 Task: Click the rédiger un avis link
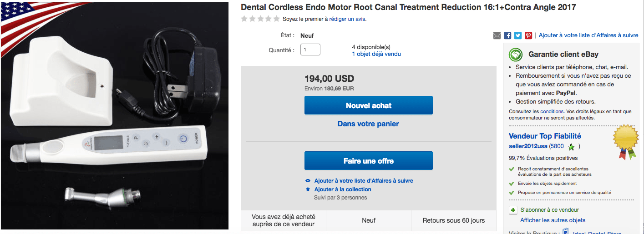[347, 19]
